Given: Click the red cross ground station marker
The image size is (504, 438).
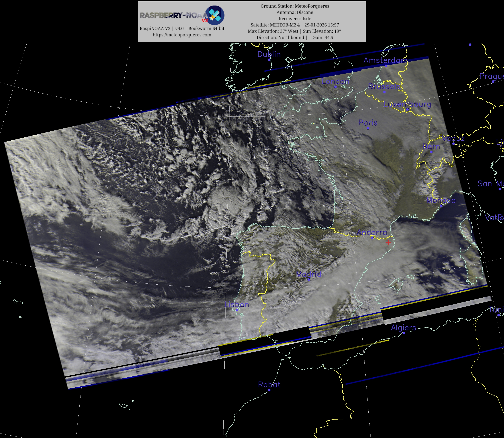Looking at the screenshot, I should coord(388,242).
